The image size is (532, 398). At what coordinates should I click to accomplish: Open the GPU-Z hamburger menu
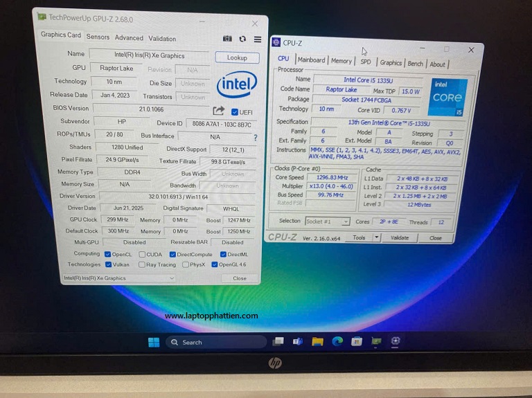(x=258, y=39)
